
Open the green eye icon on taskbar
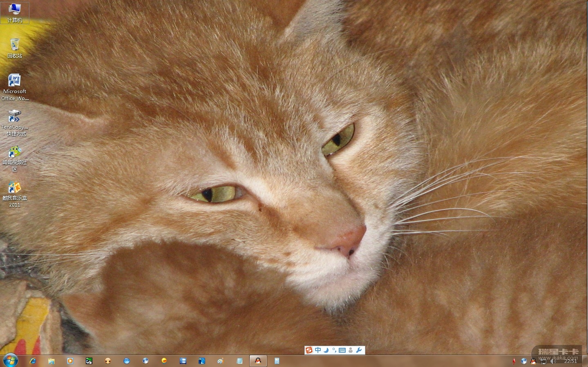89,361
